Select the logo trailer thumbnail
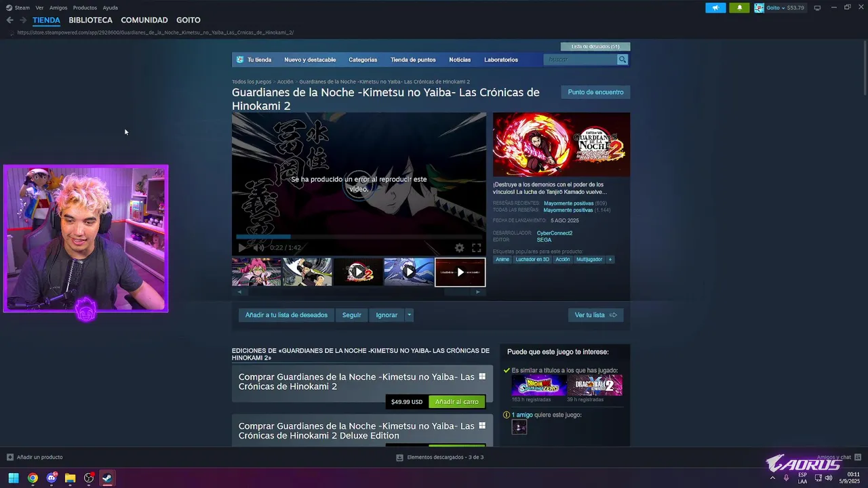 click(x=358, y=272)
